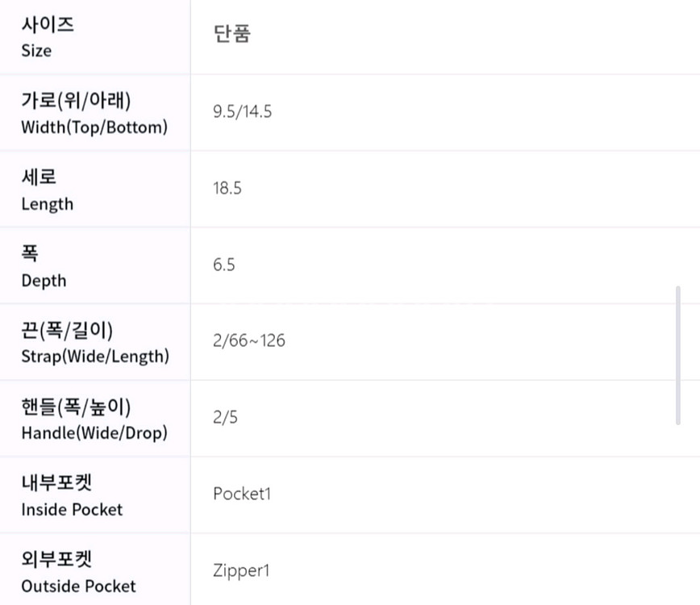The height and width of the screenshot is (605, 700).
Task: Select the 6.5 depth value
Action: point(224,265)
